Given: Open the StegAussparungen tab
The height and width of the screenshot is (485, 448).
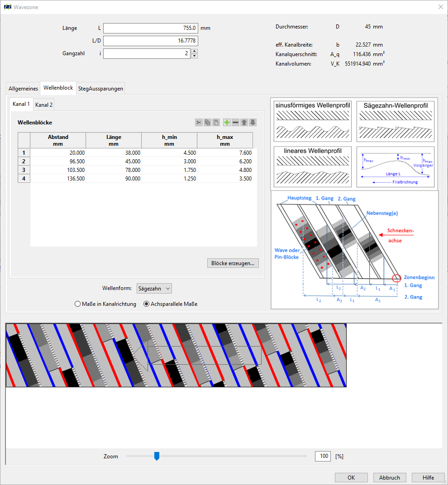Looking at the screenshot, I should tap(100, 89).
